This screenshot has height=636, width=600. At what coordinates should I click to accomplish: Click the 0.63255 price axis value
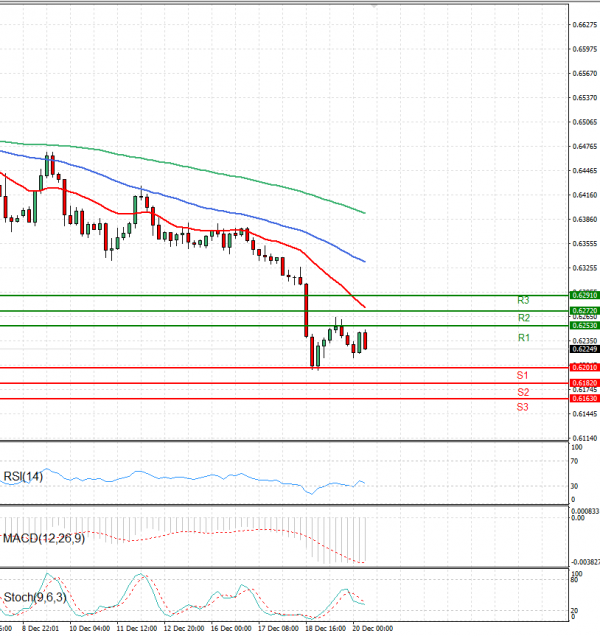[585, 268]
